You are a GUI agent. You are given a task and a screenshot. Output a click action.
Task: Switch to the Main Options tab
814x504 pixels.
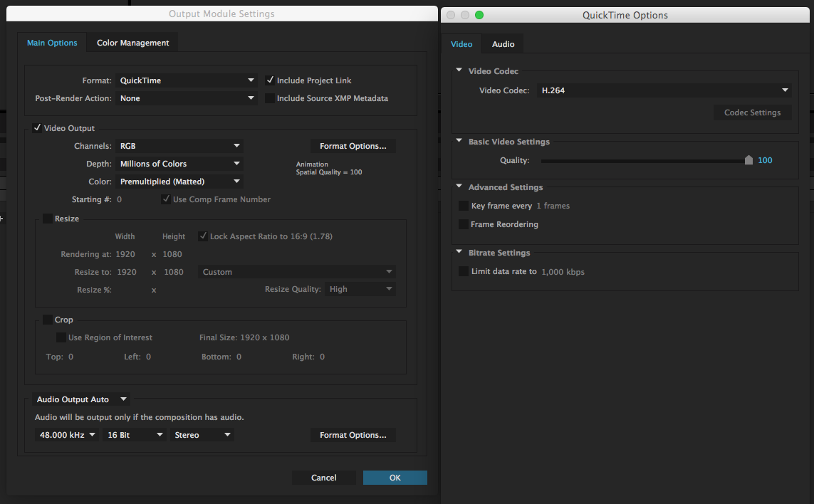tap(52, 43)
